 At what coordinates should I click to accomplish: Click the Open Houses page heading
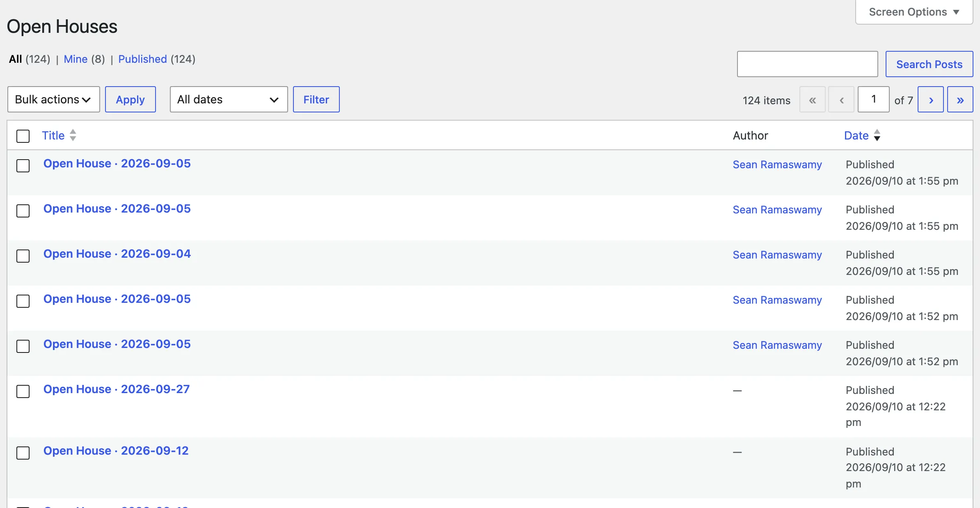pos(62,26)
